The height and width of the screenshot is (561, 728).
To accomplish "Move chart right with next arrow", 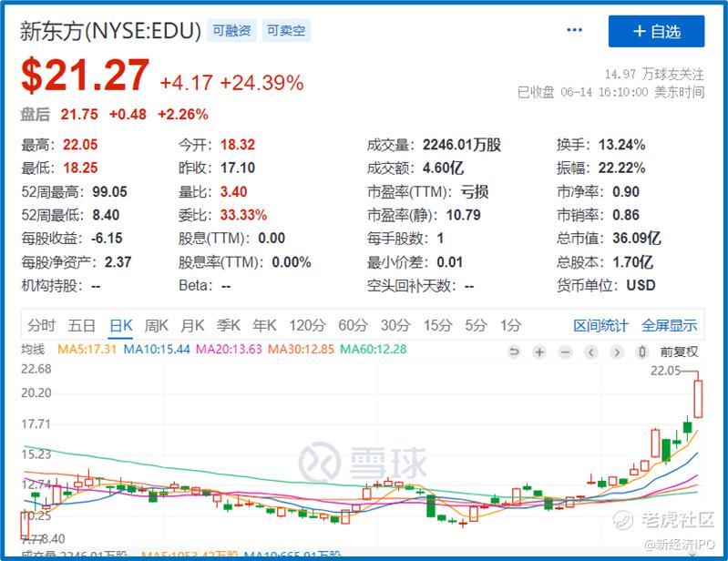I will point(617,352).
